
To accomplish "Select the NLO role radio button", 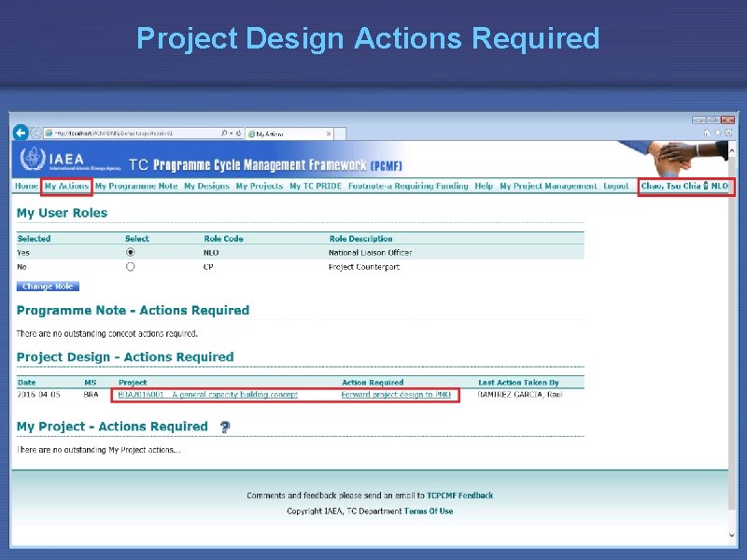I will [x=131, y=252].
